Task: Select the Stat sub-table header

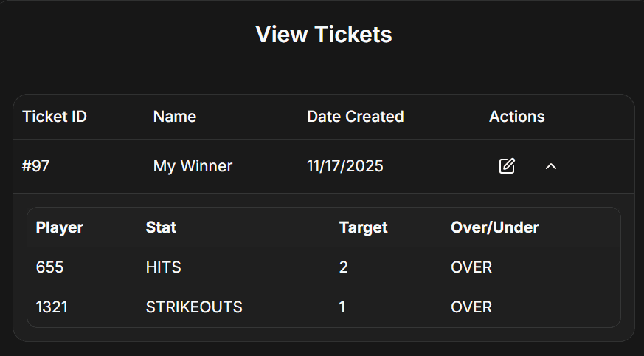Action: coord(161,227)
